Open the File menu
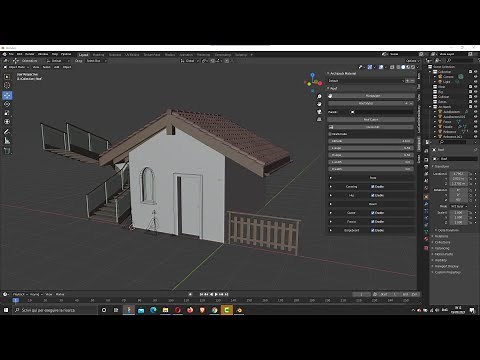This screenshot has height=360, width=480. point(11,54)
